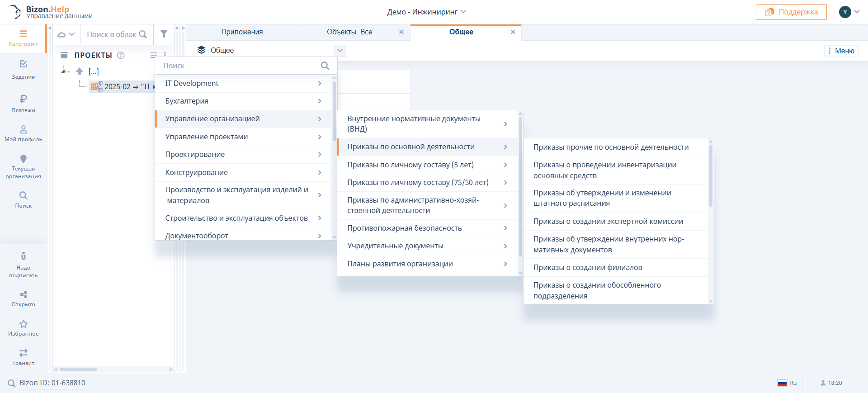Screen dimensions: 868x393
Task: Open the Задания sidebar icon
Action: click(x=24, y=65)
